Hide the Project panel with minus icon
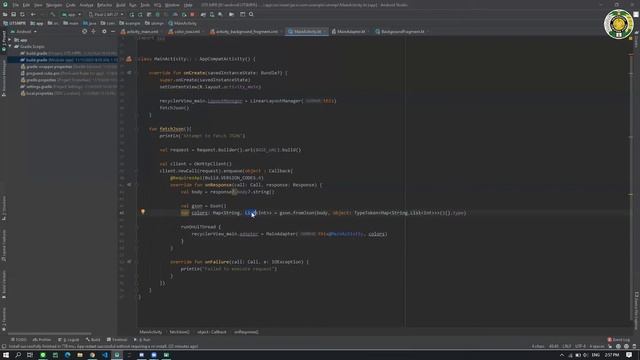Screen dimensions: 640x360 pos(113,31)
